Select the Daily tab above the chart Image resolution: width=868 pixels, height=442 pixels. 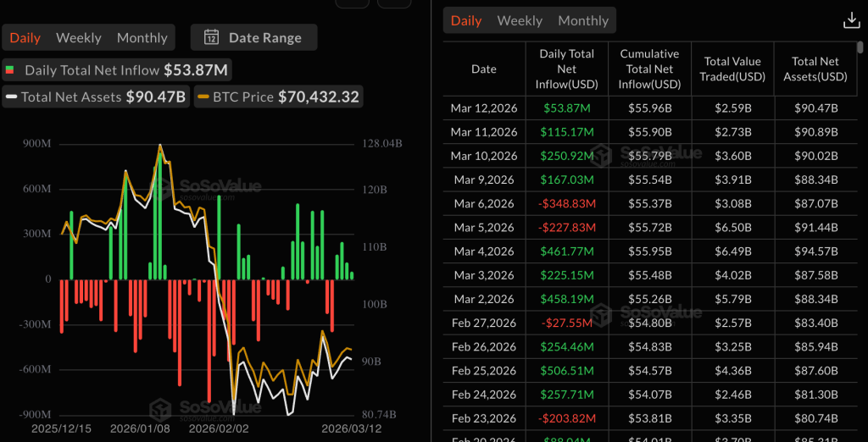25,37
